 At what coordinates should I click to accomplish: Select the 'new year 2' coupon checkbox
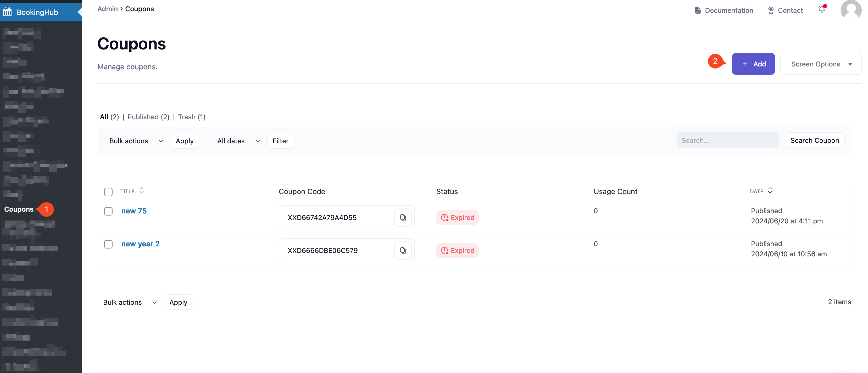pos(108,244)
